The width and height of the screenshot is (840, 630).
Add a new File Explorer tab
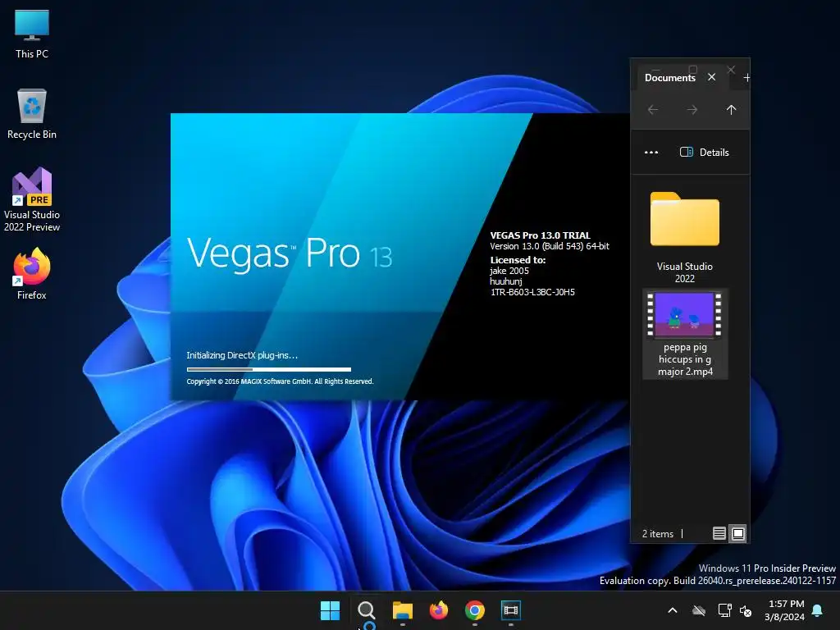tap(746, 78)
